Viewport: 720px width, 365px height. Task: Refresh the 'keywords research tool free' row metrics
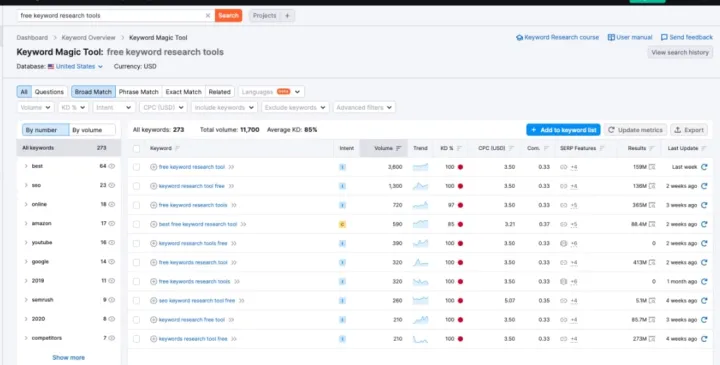(704, 339)
